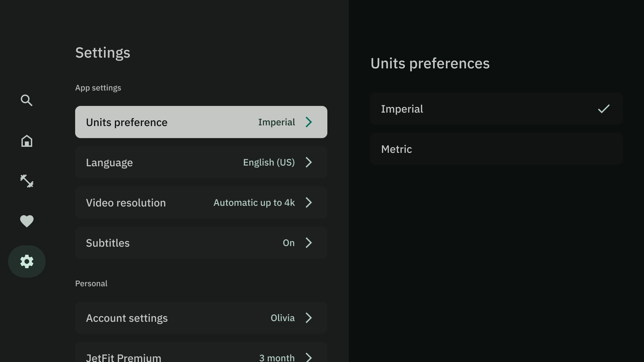The image size is (644, 362).
Task: Open Language settings to English US
Action: (201, 162)
